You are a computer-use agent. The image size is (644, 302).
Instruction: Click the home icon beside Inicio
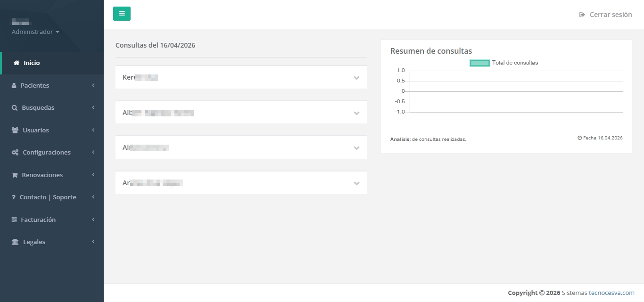[17, 63]
